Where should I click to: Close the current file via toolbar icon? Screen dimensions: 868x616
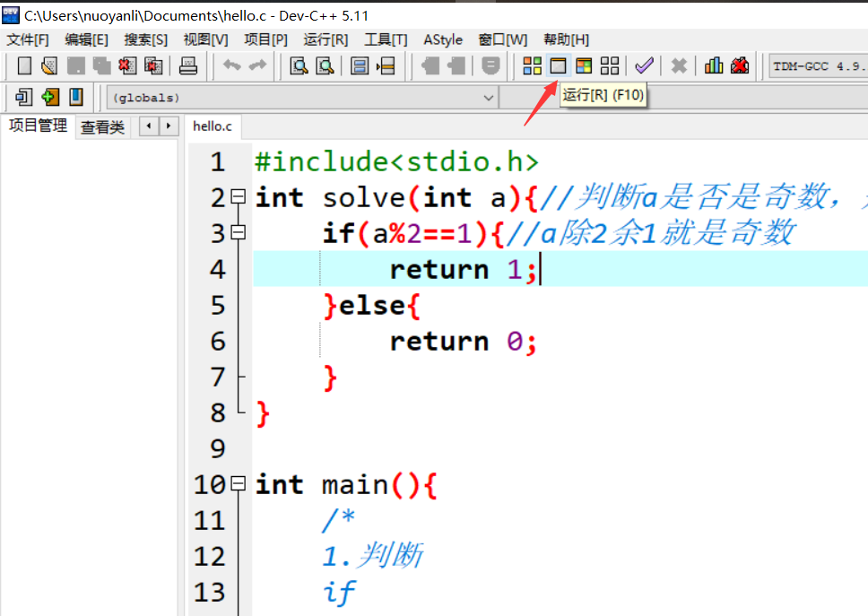(127, 65)
